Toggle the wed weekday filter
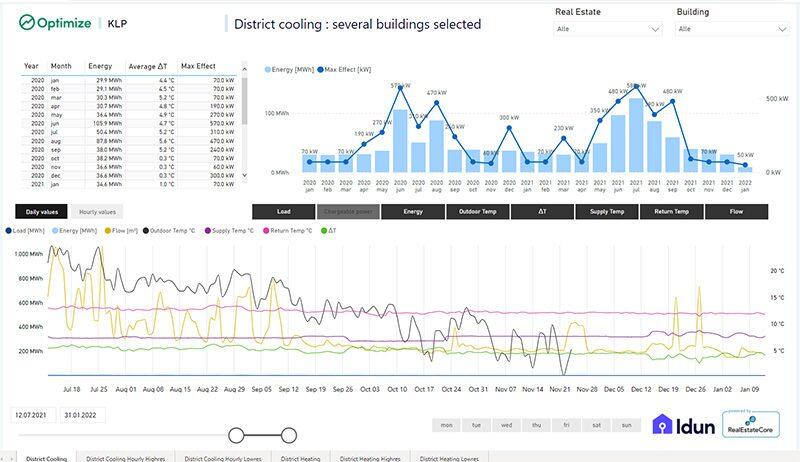 click(507, 425)
